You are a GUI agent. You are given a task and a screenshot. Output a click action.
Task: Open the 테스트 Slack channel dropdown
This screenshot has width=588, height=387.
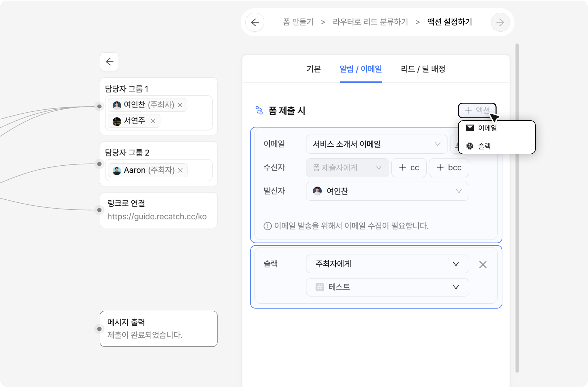pos(387,287)
